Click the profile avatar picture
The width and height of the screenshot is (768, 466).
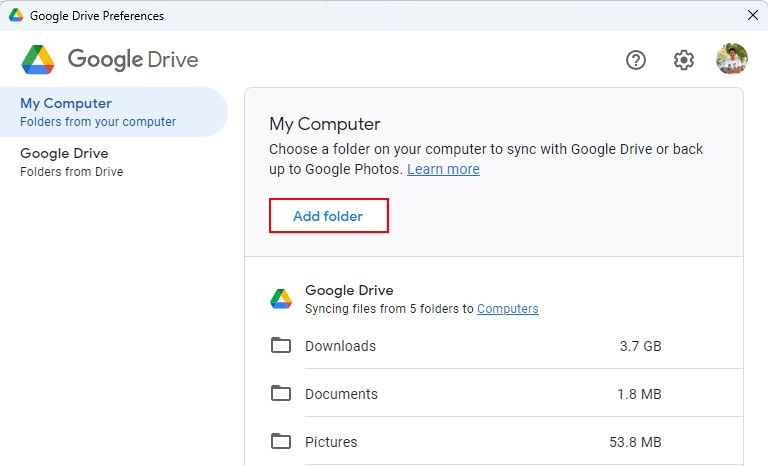[732, 60]
